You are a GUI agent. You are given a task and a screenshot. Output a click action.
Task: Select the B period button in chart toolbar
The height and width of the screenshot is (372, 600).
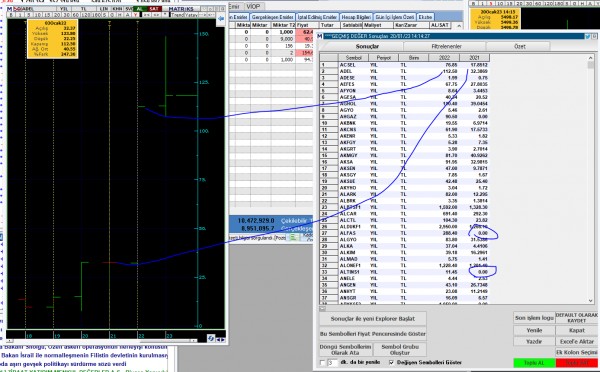(x=11, y=15)
